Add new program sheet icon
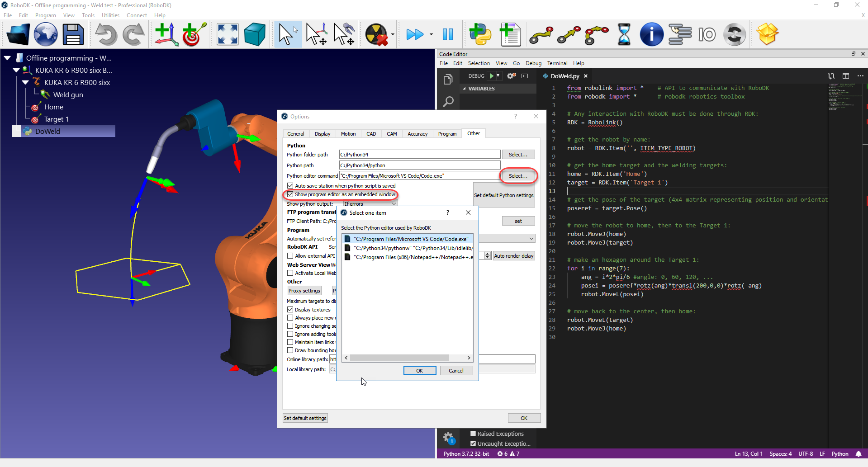Image resolution: width=868 pixels, height=467 pixels. 510,34
